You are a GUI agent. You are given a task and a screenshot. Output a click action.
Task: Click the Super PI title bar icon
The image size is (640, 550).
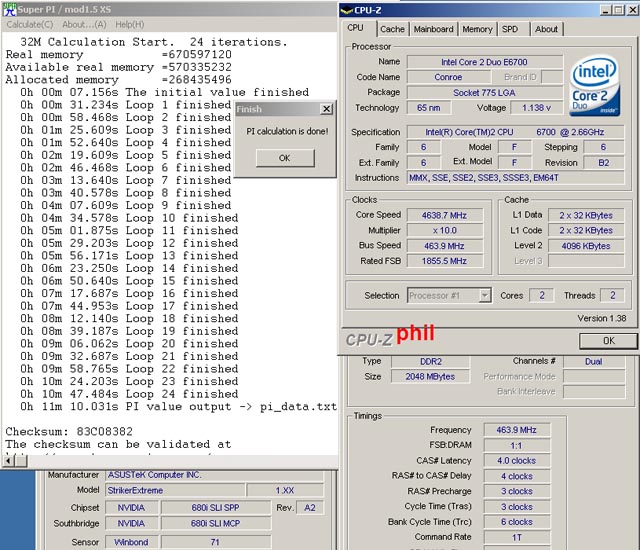[x=10, y=9]
